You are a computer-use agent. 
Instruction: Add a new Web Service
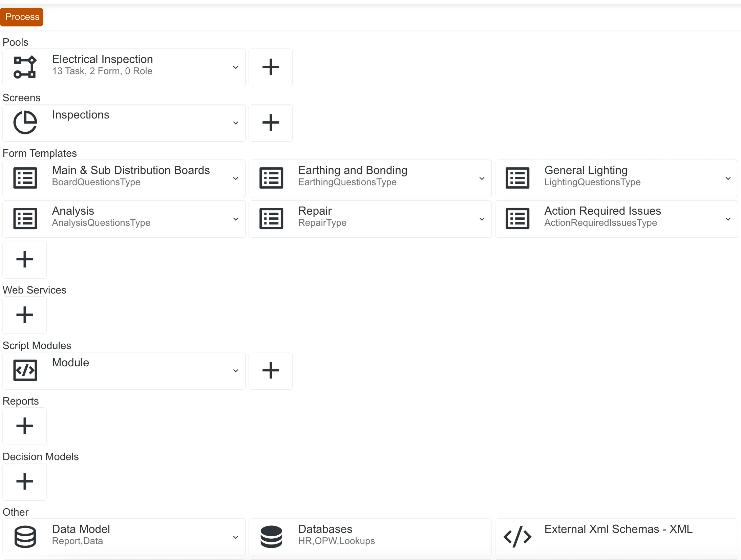pyautogui.click(x=24, y=315)
